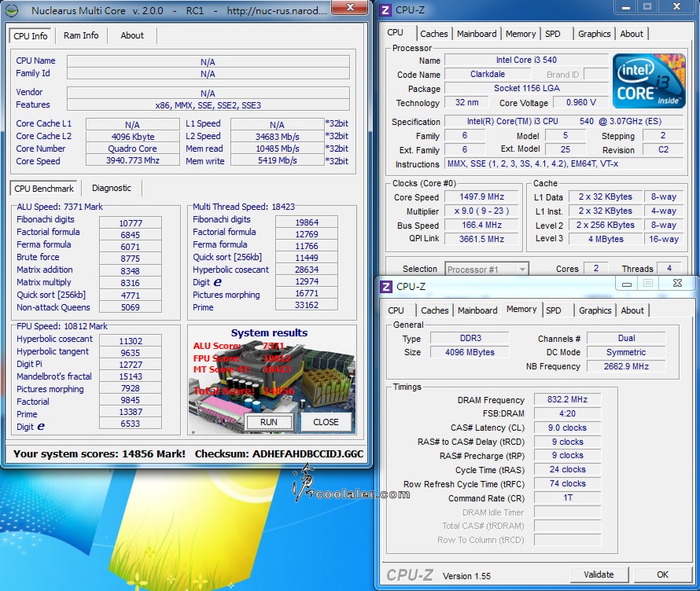Click the Core Speed value 3940.773 Mhz
The image size is (700, 591).
pos(133,160)
